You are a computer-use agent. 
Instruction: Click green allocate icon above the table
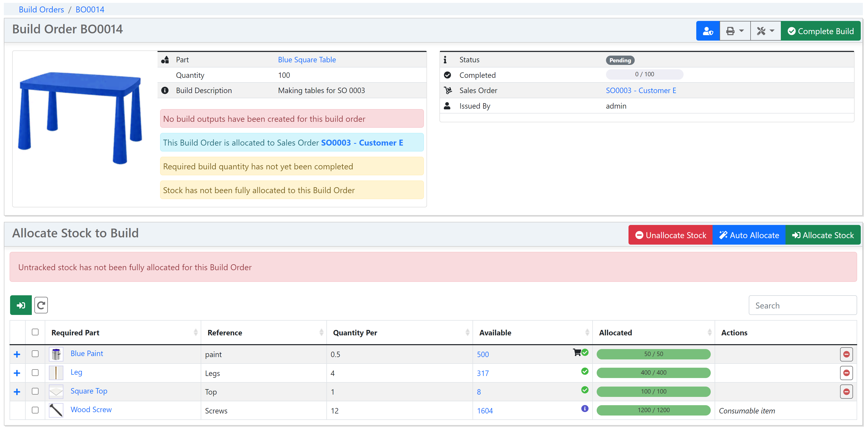tap(21, 305)
